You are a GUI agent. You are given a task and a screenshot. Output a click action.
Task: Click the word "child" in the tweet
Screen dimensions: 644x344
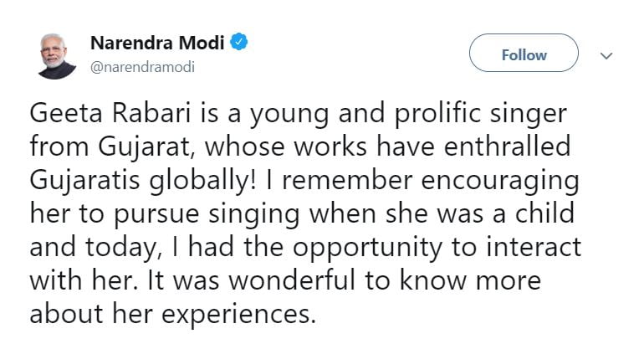pyautogui.click(x=544, y=213)
